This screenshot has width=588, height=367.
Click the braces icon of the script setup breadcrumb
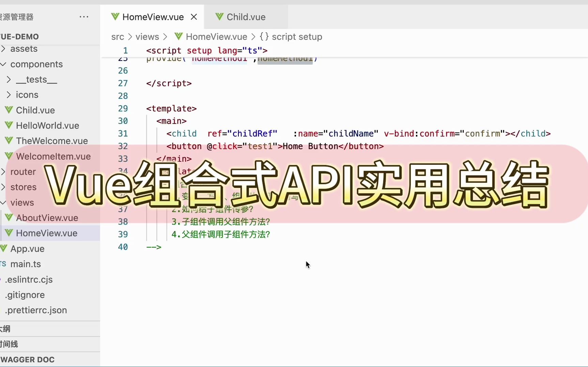[264, 36]
